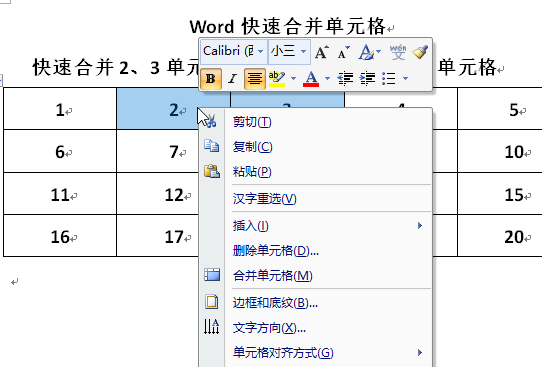Click the Decrease Indent icon
The width and height of the screenshot is (542, 367).
coord(345,79)
